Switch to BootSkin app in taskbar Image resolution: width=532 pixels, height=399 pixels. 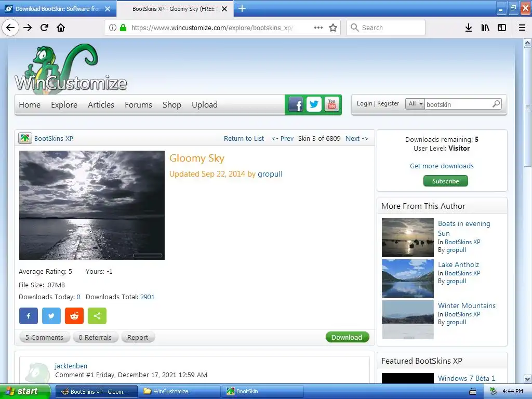262,391
